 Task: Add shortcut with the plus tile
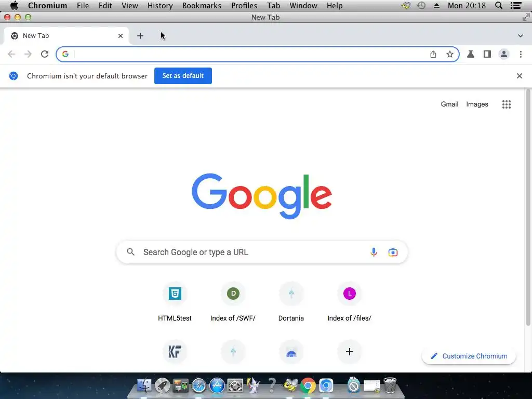click(350, 352)
